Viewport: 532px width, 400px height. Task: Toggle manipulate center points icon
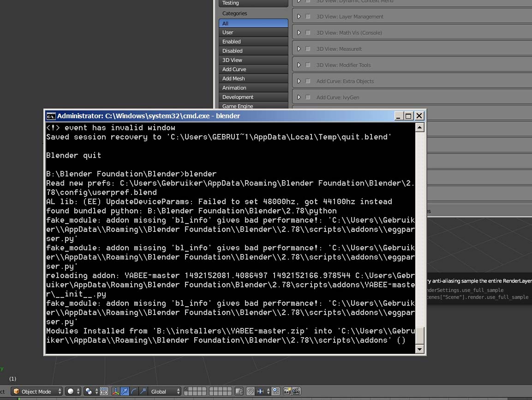click(104, 392)
